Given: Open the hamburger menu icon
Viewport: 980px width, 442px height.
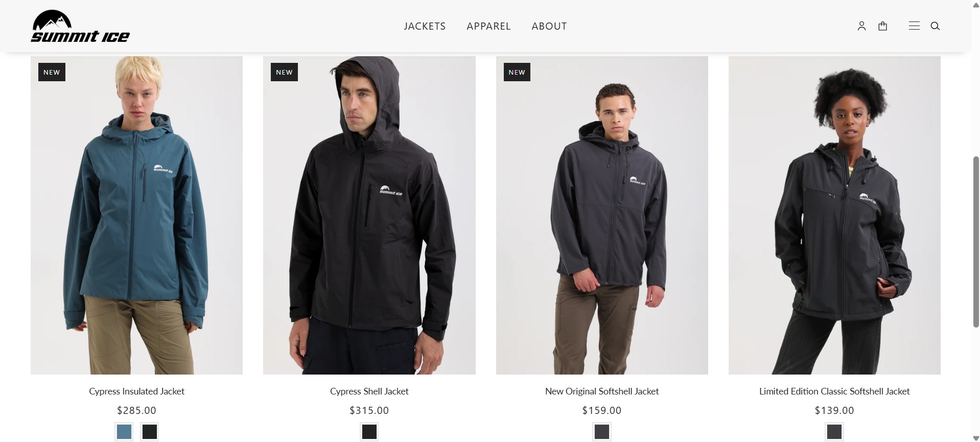Looking at the screenshot, I should coord(914,26).
